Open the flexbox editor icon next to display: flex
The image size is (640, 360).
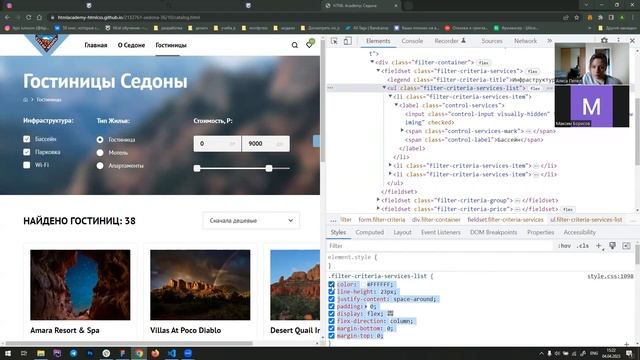point(390,313)
